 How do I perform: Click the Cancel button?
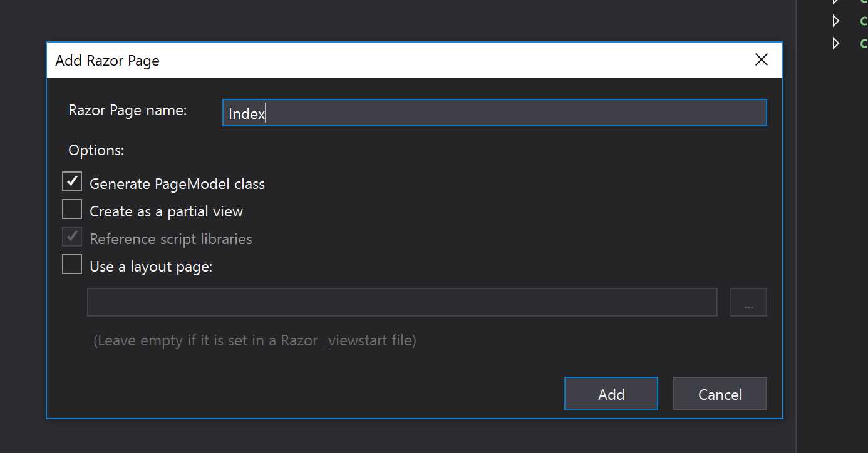click(720, 394)
